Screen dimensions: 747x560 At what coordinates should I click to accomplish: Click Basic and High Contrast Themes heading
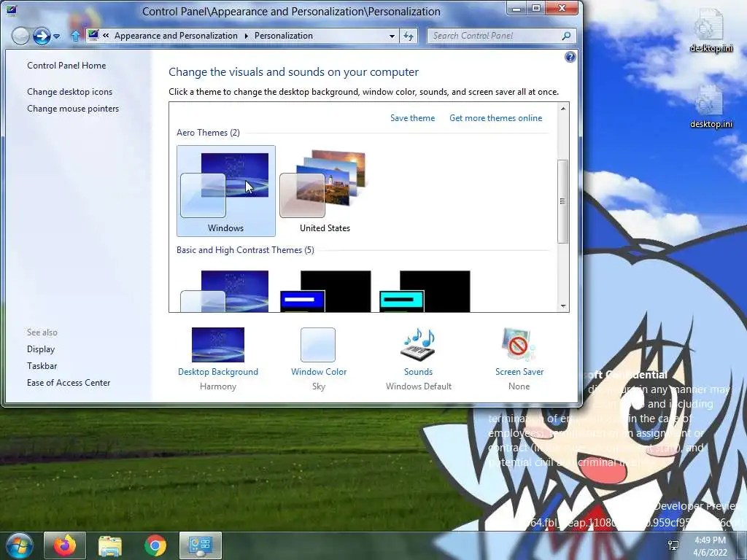[245, 250]
